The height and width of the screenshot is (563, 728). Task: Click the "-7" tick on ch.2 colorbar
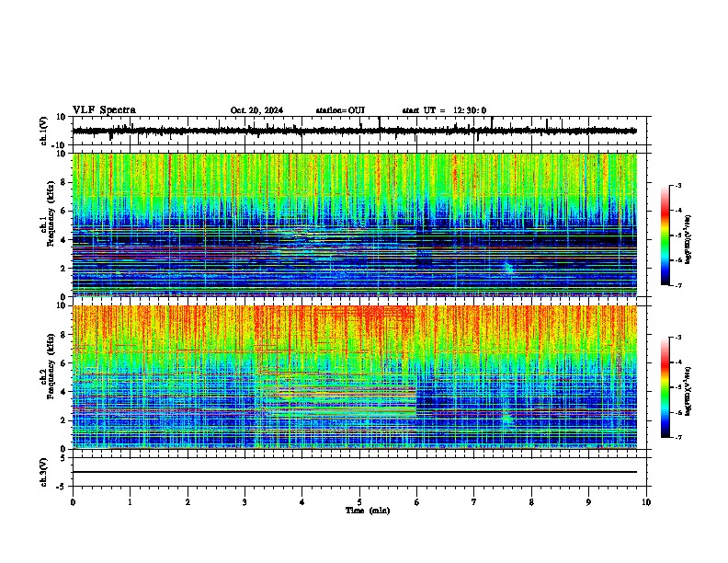pyautogui.click(x=677, y=438)
